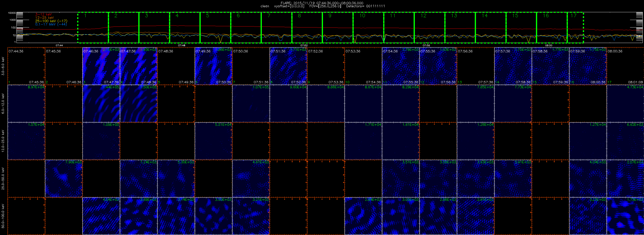Open the image panel peaking at 1.50E+05

pos(139,103)
